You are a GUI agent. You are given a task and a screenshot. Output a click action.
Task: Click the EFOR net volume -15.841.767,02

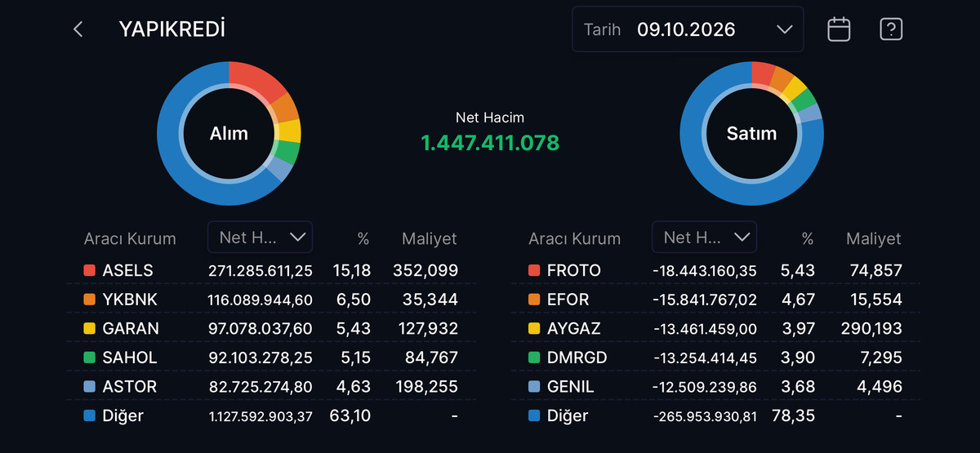point(705,300)
